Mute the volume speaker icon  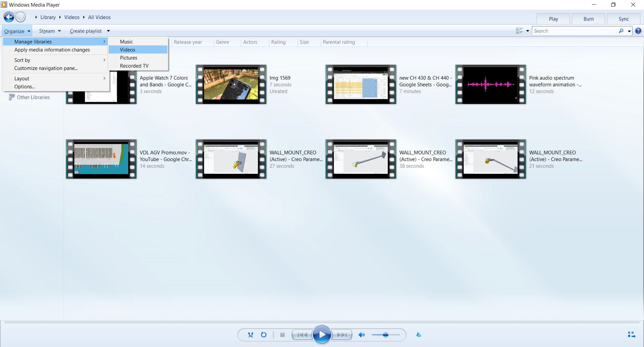[361, 335]
